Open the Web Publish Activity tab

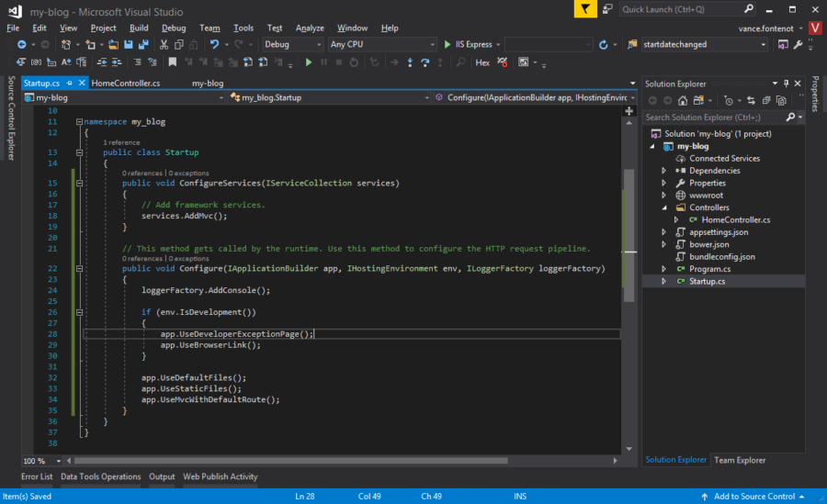coord(220,476)
